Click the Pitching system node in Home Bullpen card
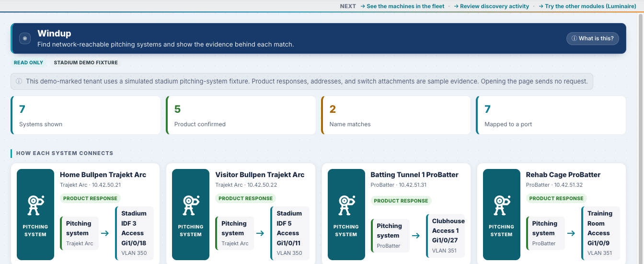Viewport: 644px width, 264px height. coord(80,233)
